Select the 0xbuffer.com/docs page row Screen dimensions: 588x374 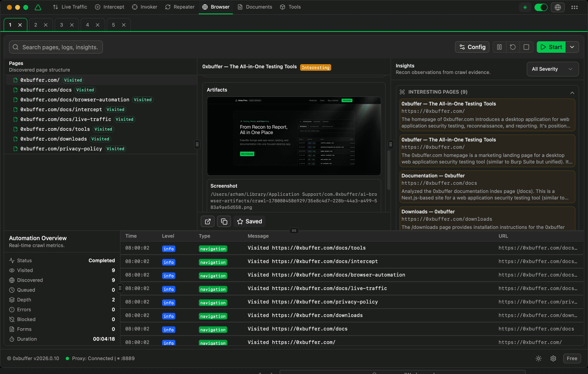100,90
